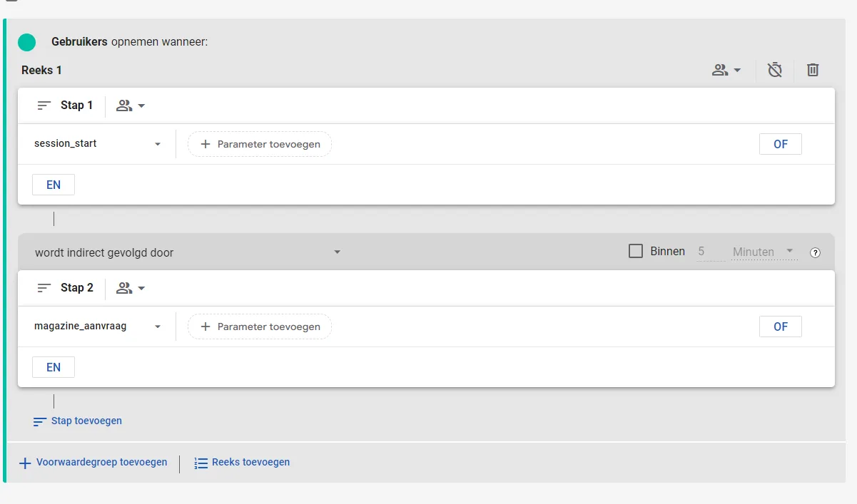The height and width of the screenshot is (504, 857).
Task: Click Stap toevoegen link
Action: [78, 421]
